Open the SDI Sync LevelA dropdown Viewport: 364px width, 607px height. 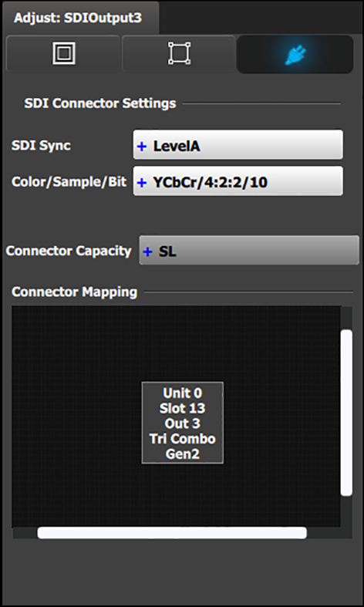[x=238, y=144]
